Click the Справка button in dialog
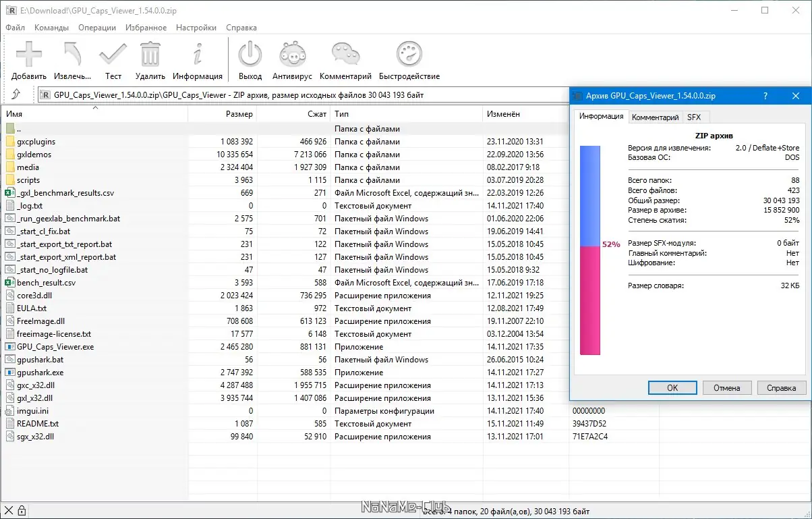 (781, 388)
